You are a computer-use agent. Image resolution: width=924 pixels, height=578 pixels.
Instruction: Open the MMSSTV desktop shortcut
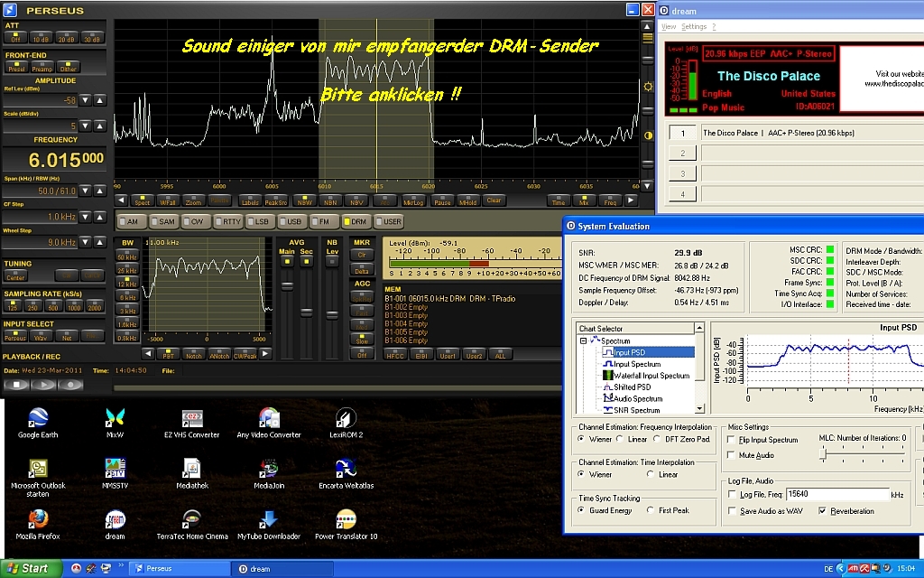click(x=115, y=473)
